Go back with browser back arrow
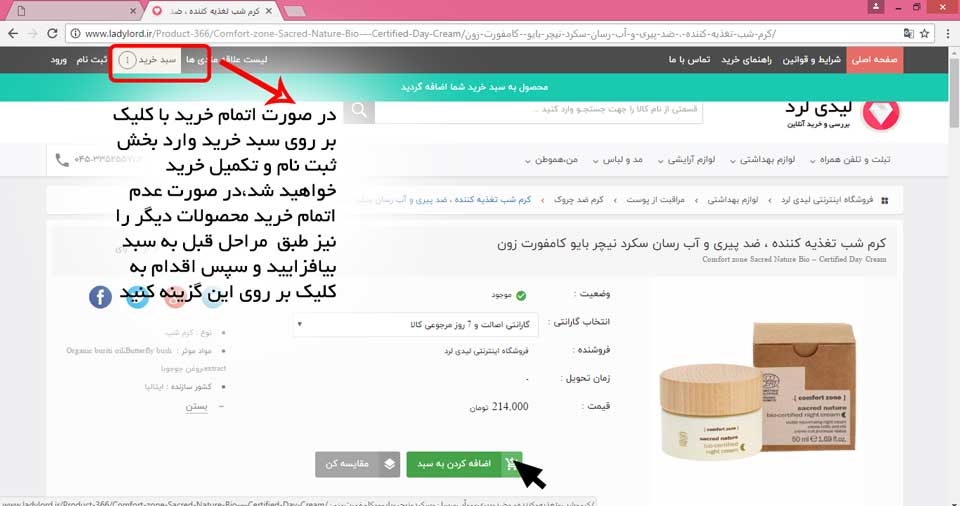Image resolution: width=960 pixels, height=506 pixels. [x=14, y=34]
